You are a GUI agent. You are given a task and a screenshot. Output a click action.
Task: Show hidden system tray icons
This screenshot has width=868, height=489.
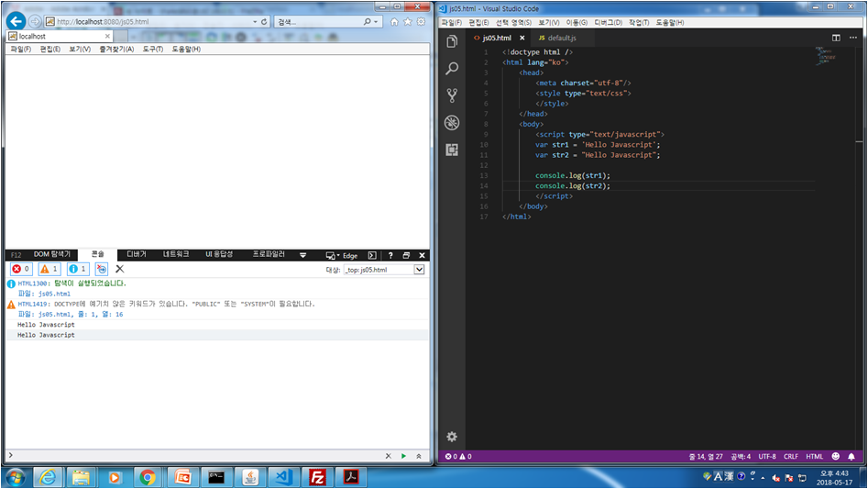tap(763, 477)
